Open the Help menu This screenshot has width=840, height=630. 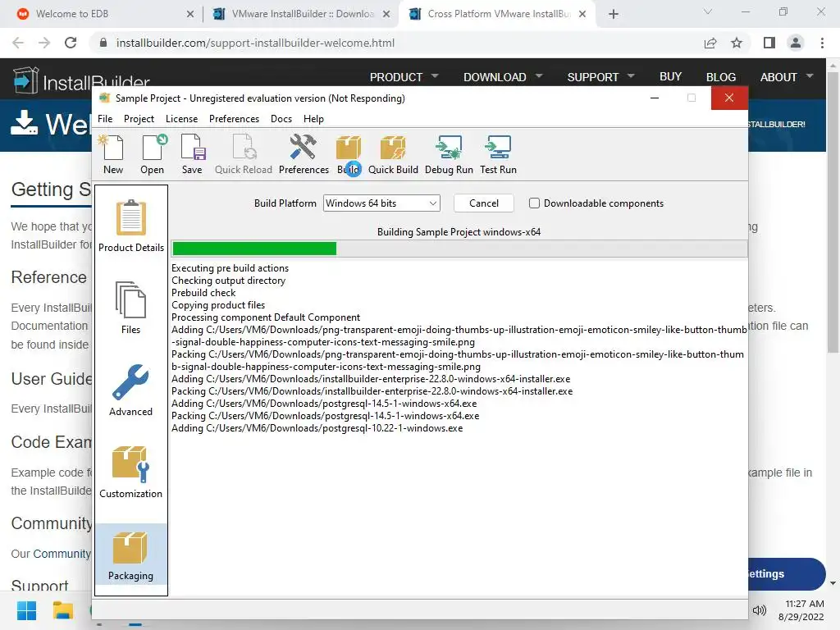(x=313, y=119)
